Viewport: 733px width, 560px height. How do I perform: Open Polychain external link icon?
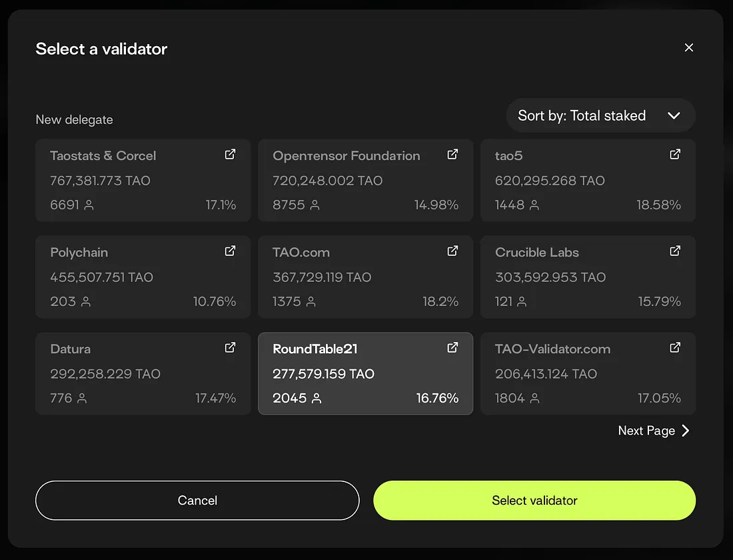[230, 251]
